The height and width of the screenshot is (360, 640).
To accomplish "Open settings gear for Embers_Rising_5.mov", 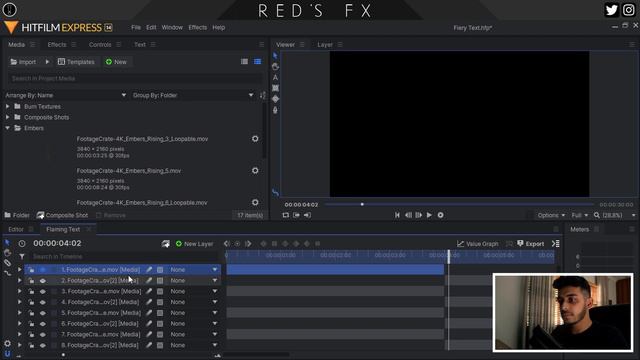I will [255, 171].
